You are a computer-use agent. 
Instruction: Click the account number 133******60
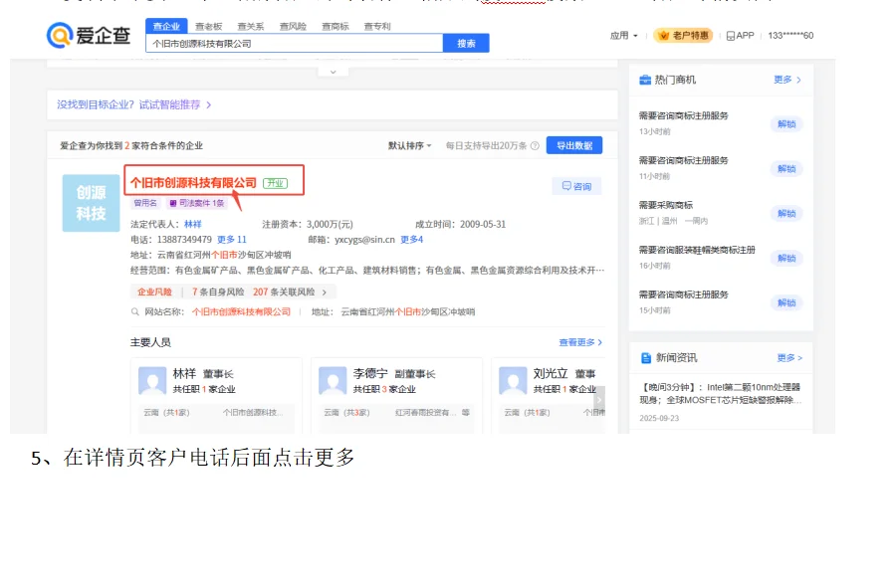point(790,36)
